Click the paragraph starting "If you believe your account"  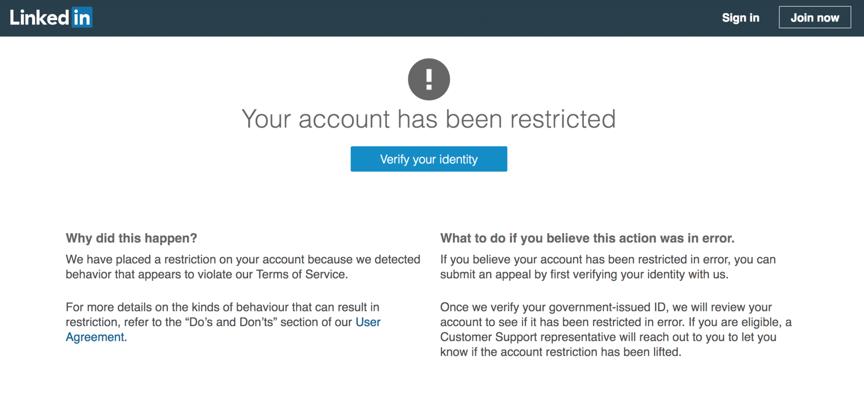point(607,267)
